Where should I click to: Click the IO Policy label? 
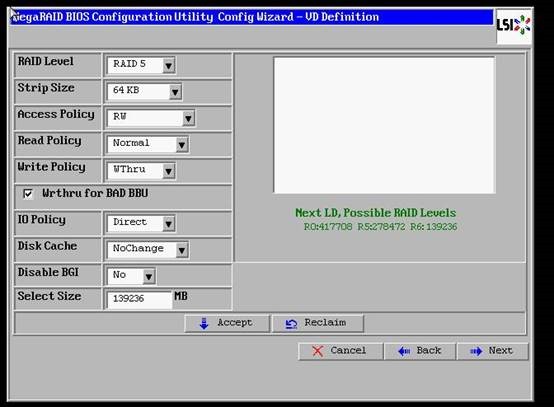click(x=42, y=219)
